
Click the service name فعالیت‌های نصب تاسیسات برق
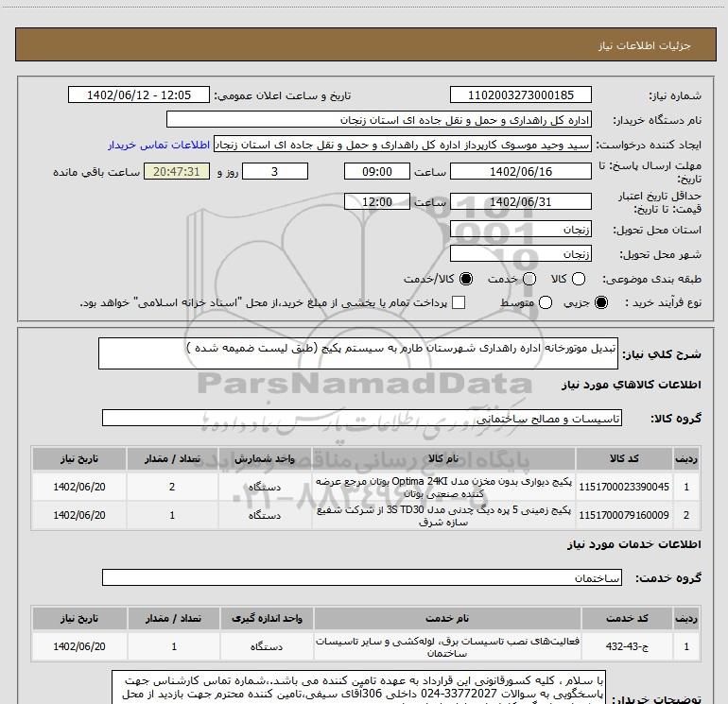point(447,647)
